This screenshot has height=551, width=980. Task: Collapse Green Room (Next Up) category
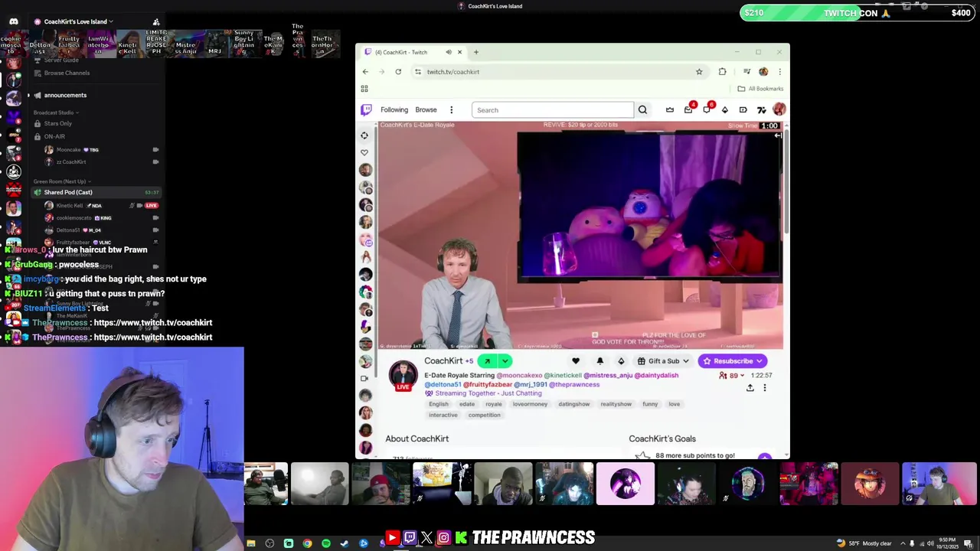click(62, 181)
